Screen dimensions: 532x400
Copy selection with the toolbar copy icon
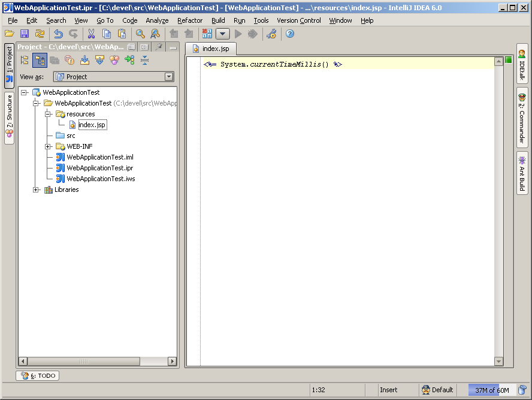click(x=107, y=34)
